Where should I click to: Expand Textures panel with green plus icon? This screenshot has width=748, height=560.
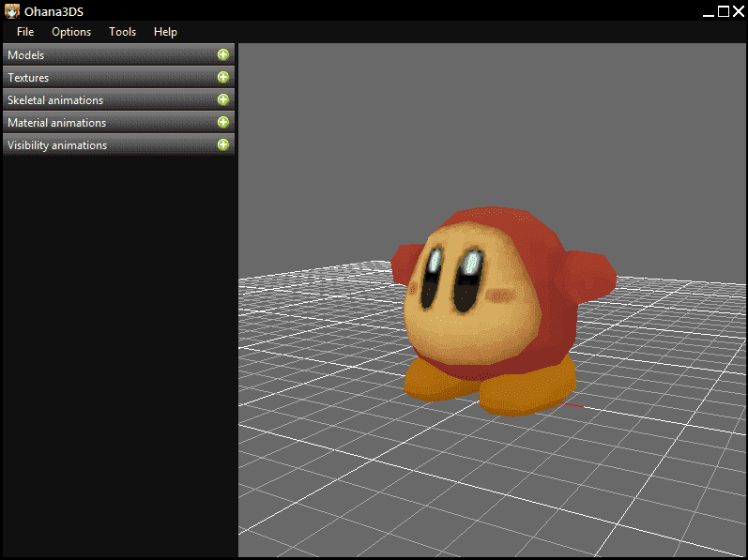(223, 77)
